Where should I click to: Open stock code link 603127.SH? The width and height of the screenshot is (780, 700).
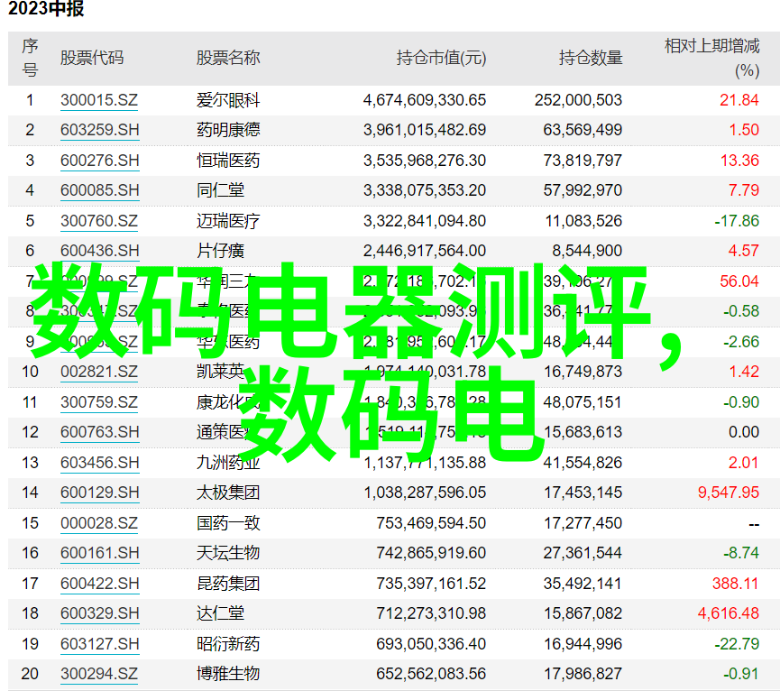pos(99,644)
